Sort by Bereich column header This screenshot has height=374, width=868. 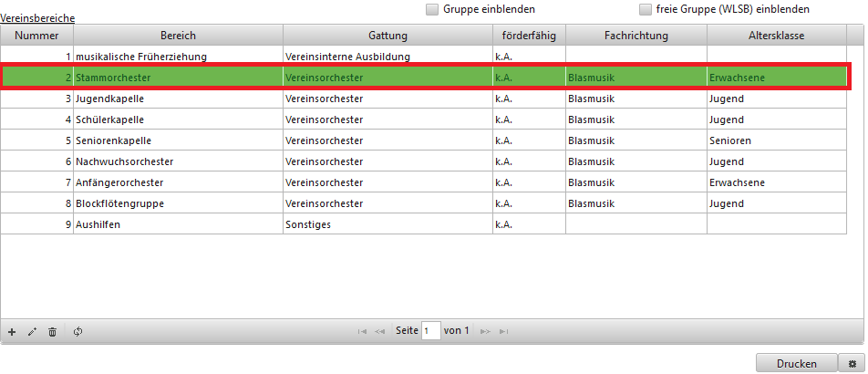click(177, 36)
